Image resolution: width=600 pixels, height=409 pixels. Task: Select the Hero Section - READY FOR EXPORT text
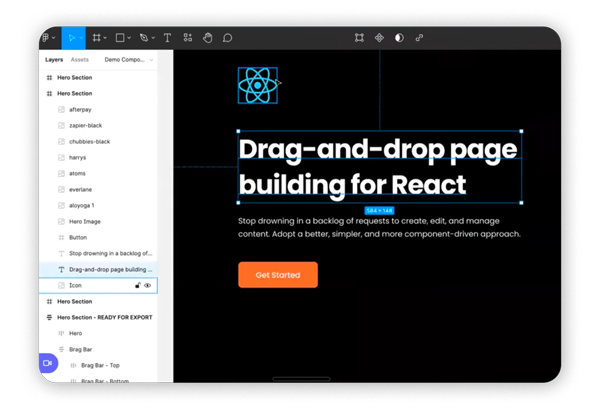point(105,317)
